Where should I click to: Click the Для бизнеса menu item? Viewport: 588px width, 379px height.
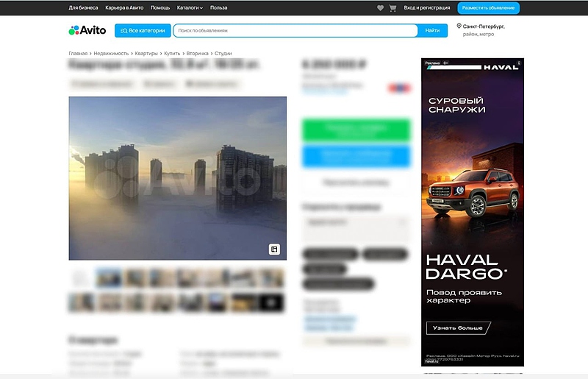tap(83, 8)
